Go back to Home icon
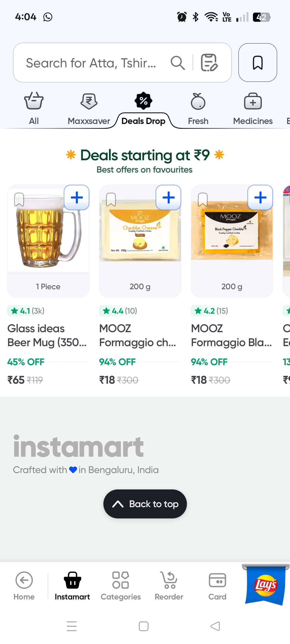This screenshot has height=644, width=290. [x=24, y=586]
